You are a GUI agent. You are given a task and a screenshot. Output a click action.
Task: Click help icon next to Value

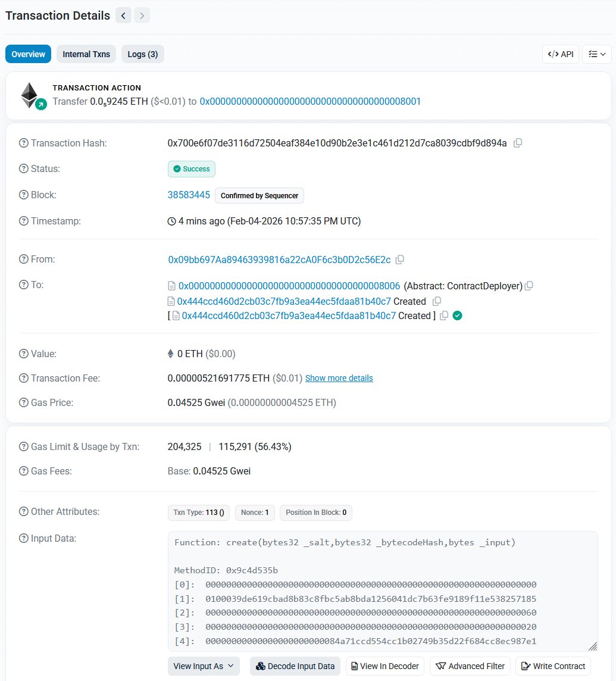23,354
